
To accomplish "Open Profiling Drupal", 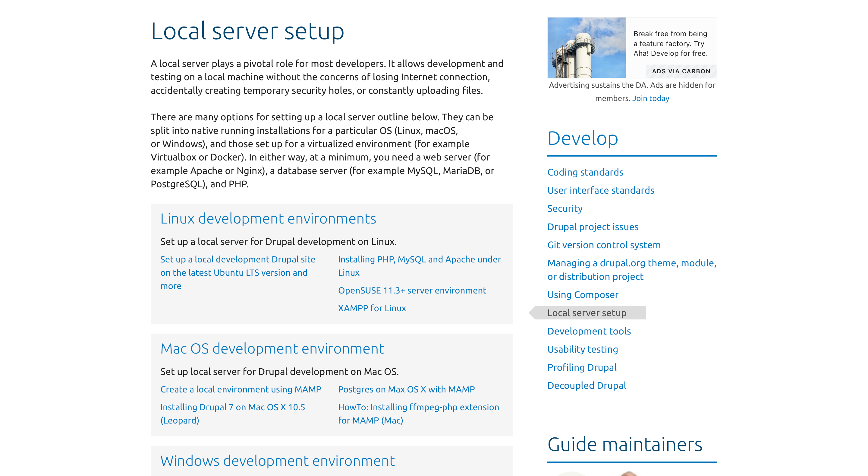I will (582, 367).
